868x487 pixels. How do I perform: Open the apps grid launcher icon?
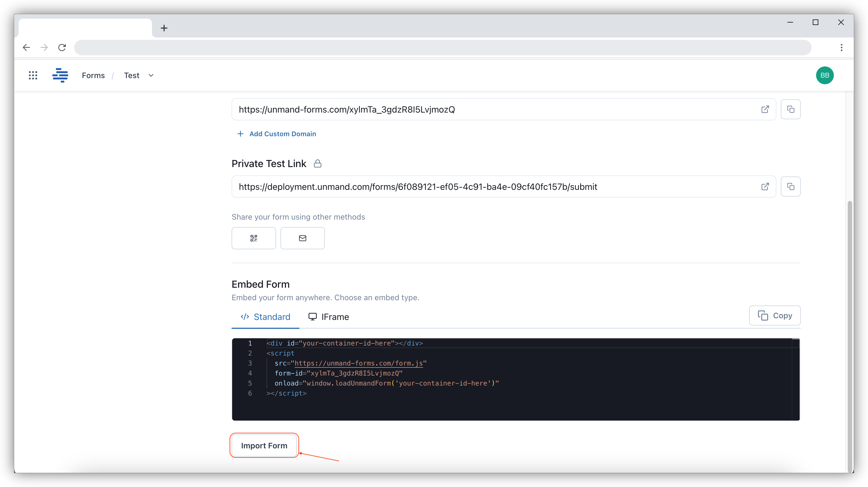[x=33, y=75]
